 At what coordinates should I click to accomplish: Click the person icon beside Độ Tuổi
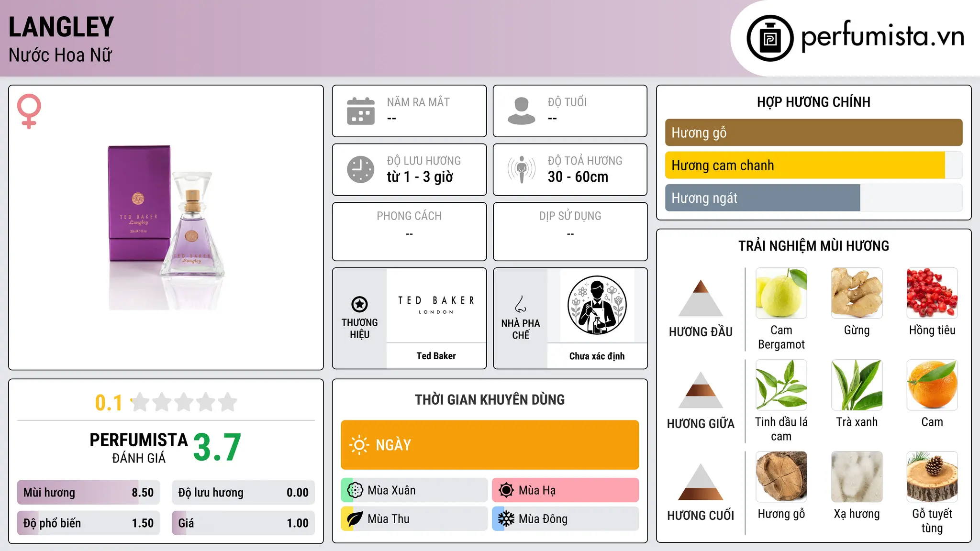click(x=522, y=111)
